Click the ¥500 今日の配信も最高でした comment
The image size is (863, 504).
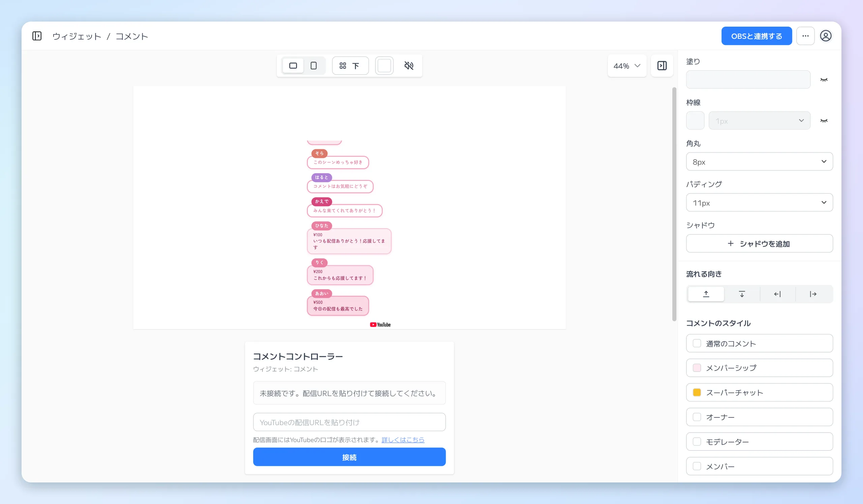[x=338, y=306]
